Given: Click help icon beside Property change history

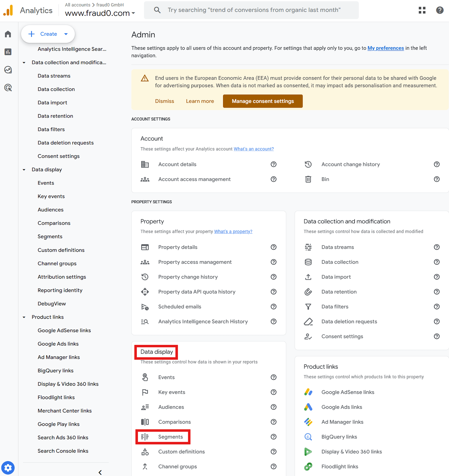Looking at the screenshot, I should pos(274,277).
